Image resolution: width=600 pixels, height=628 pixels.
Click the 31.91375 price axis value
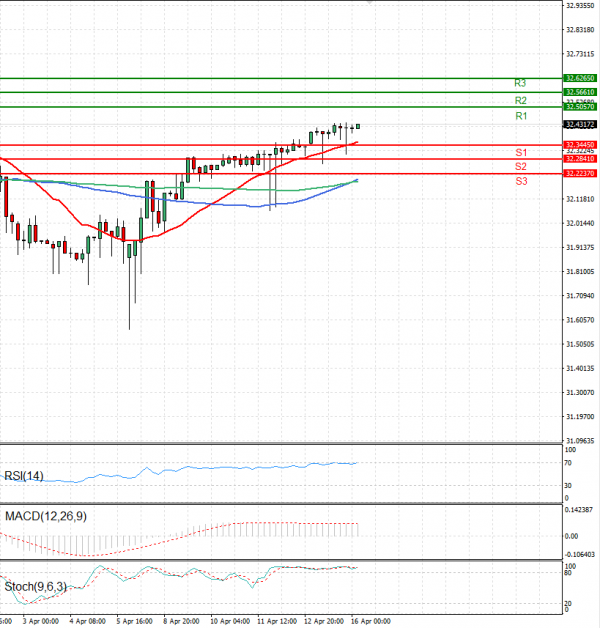point(580,248)
